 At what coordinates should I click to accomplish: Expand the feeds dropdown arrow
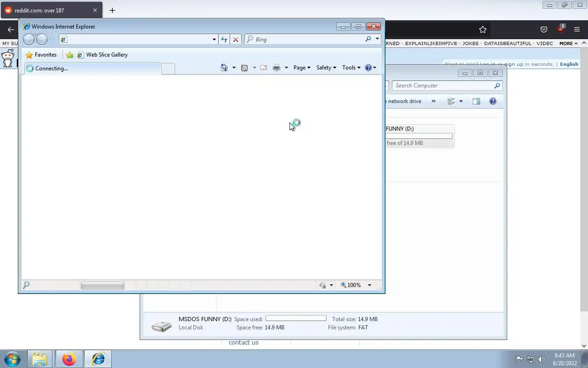tap(254, 68)
